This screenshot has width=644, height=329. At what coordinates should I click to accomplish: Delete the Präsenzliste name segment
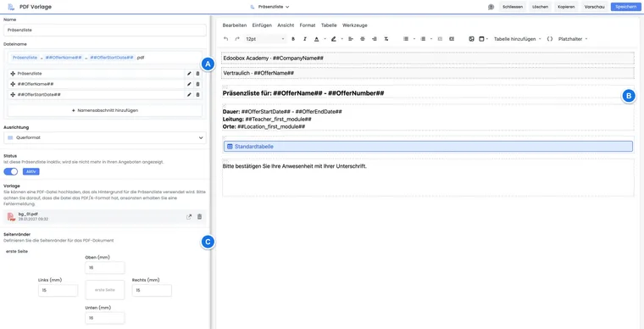tap(197, 74)
